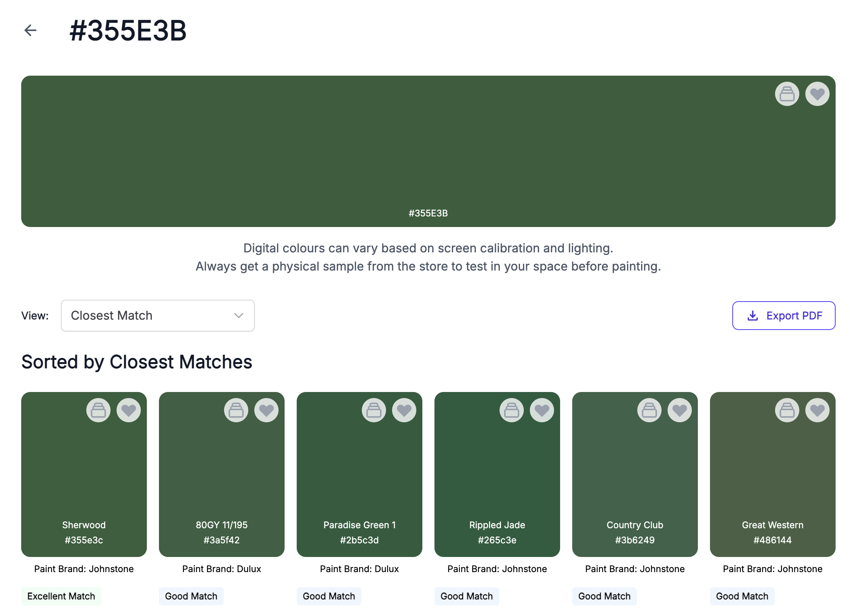This screenshot has height=616, width=850.
Task: Click the back arrow icon
Action: (30, 30)
